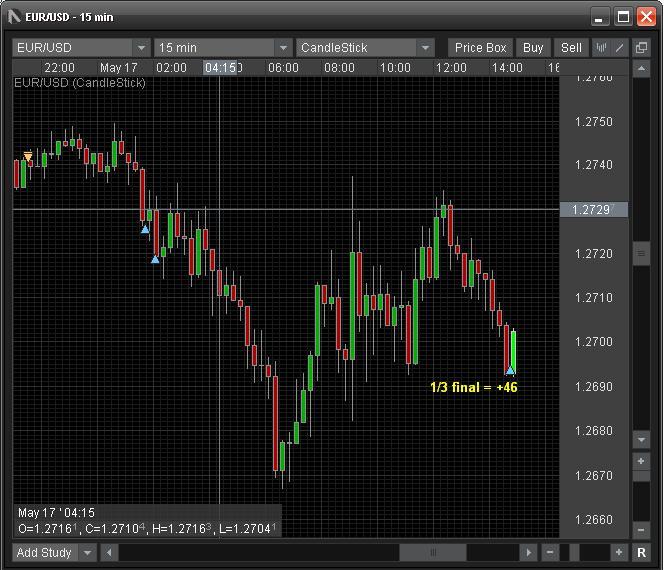The height and width of the screenshot is (570, 668).
Task: Zoom in vertical price scale plus
Action: (642, 461)
